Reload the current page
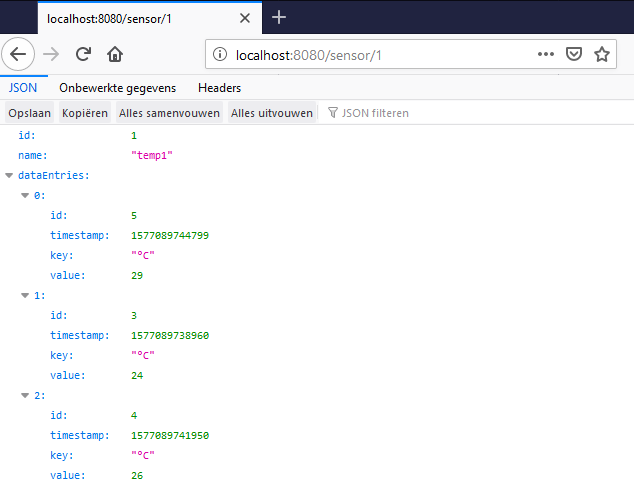 (83, 54)
